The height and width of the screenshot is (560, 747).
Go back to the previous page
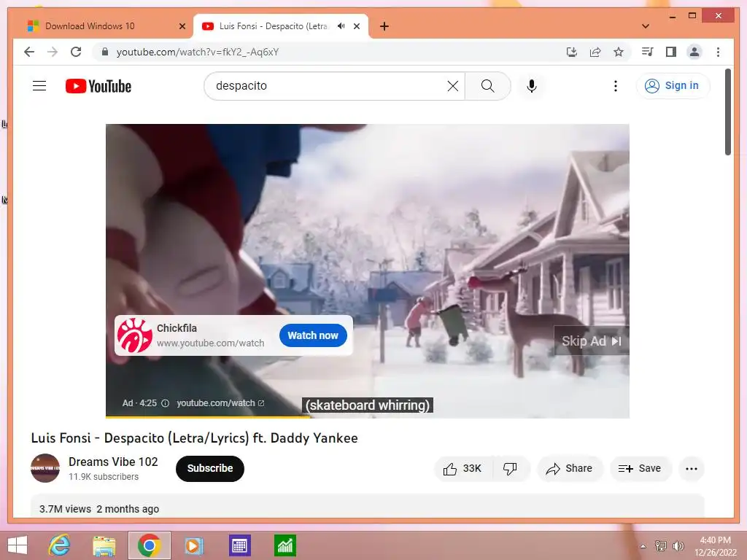[x=29, y=52]
